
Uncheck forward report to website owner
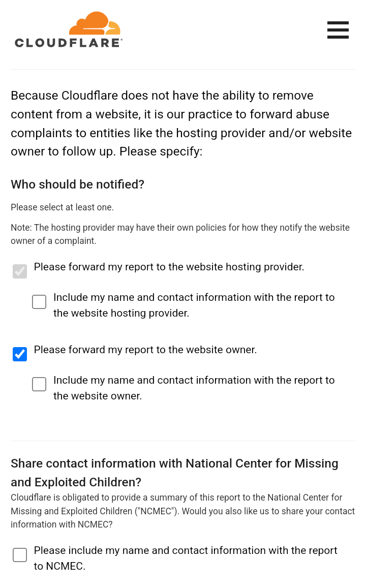pyautogui.click(x=20, y=354)
